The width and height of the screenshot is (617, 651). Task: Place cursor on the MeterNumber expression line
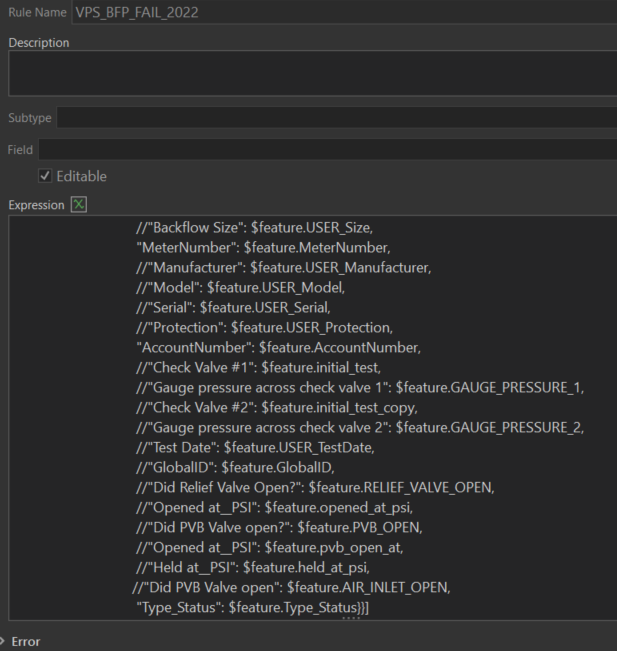[x=262, y=247]
